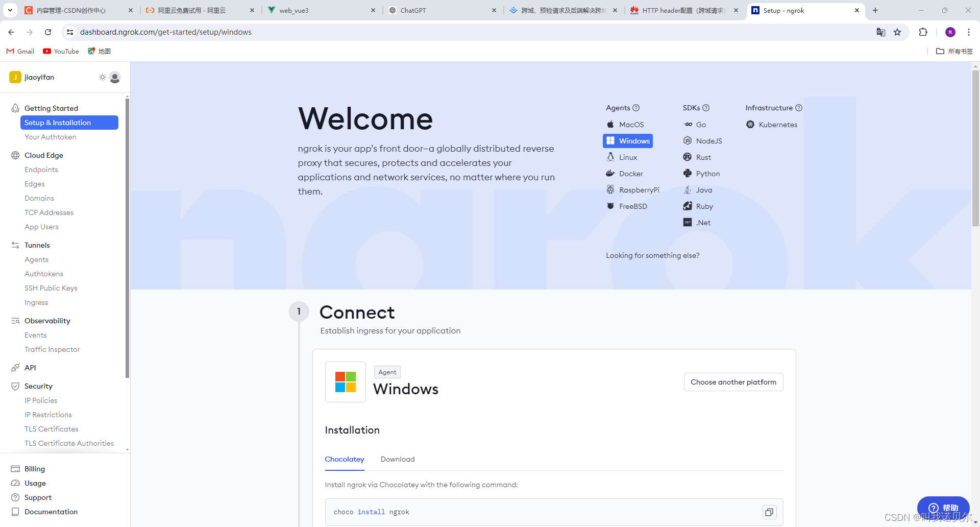Image resolution: width=980 pixels, height=527 pixels.
Task: Select the Go SDK
Action: 695,125
